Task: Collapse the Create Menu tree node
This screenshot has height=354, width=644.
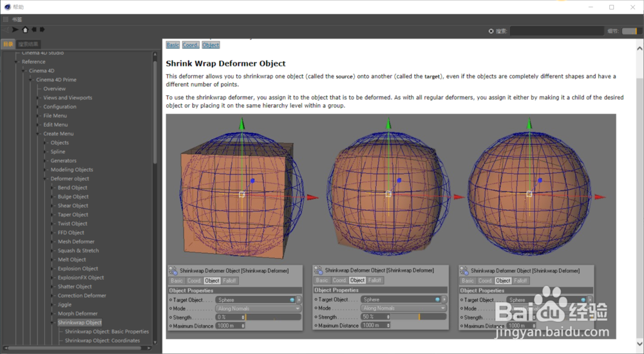Action: point(38,134)
